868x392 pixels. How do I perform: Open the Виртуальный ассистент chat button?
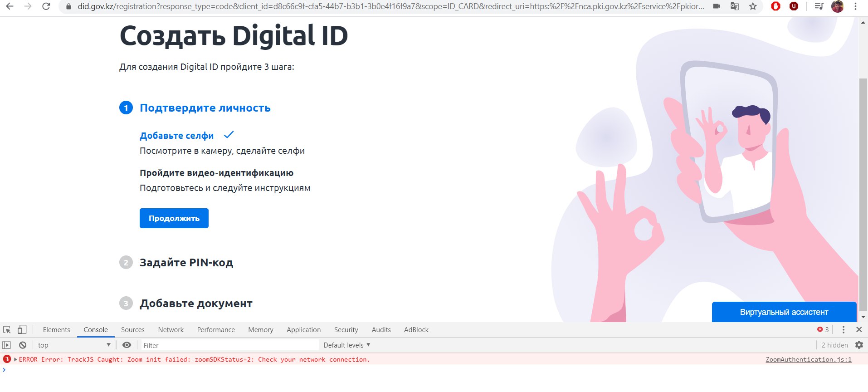coord(784,312)
